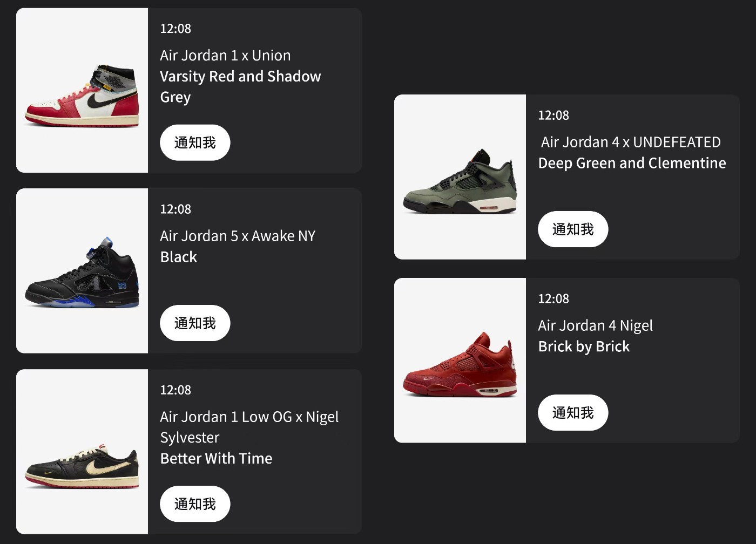
Task: Open the Air Jordan 1 x Union title
Action: [x=225, y=56]
